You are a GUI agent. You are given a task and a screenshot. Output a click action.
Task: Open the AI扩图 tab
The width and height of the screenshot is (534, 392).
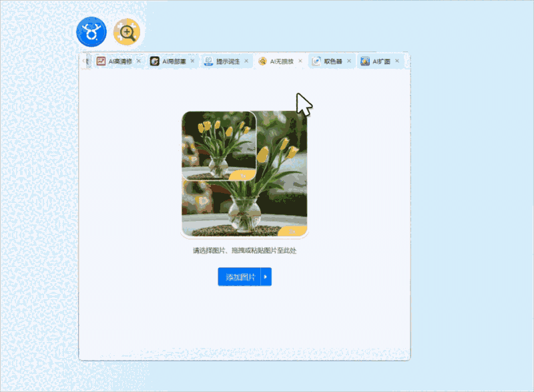(x=381, y=61)
